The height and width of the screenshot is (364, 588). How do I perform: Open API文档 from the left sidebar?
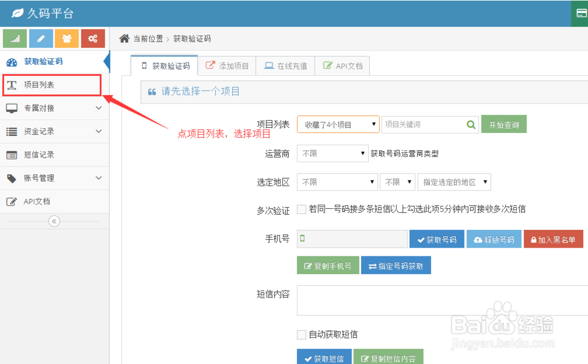tap(39, 202)
